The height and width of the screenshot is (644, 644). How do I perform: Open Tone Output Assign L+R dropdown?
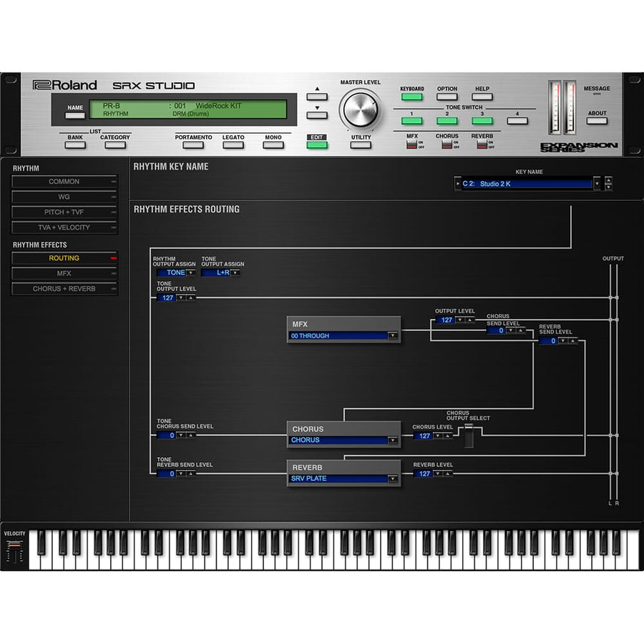coord(235,273)
